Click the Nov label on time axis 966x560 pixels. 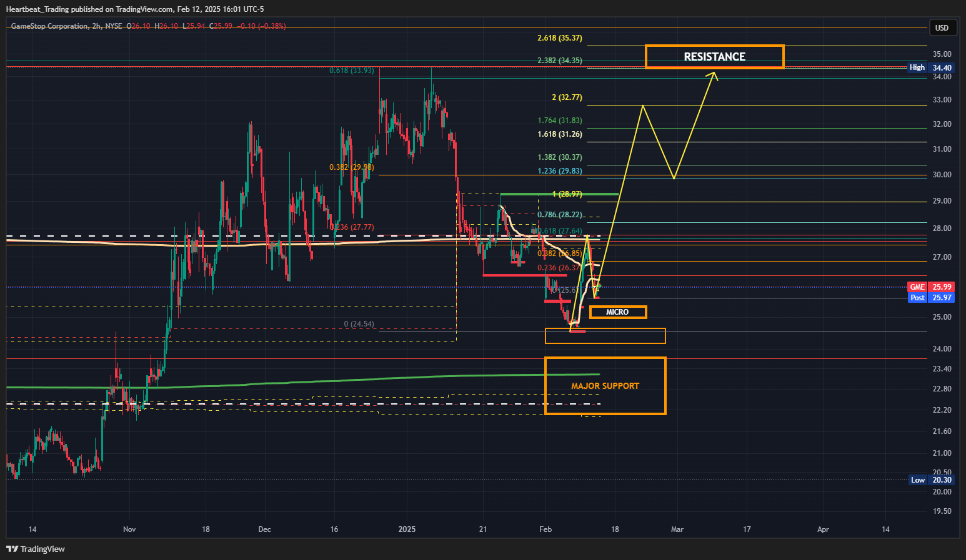(129, 529)
